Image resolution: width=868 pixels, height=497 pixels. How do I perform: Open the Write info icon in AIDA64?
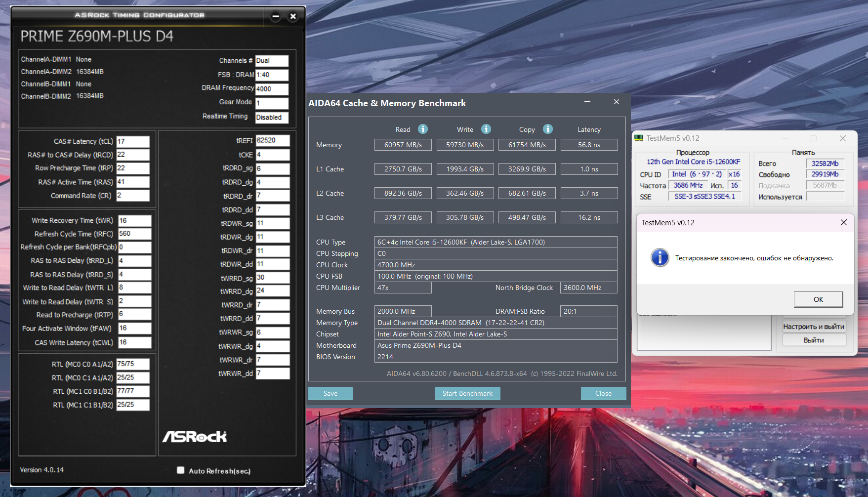pos(486,129)
